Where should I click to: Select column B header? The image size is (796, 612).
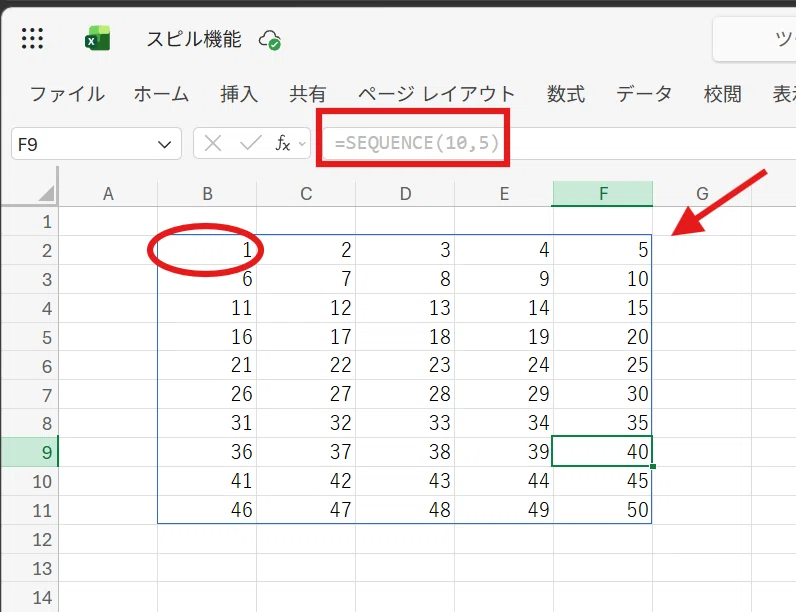(x=207, y=194)
